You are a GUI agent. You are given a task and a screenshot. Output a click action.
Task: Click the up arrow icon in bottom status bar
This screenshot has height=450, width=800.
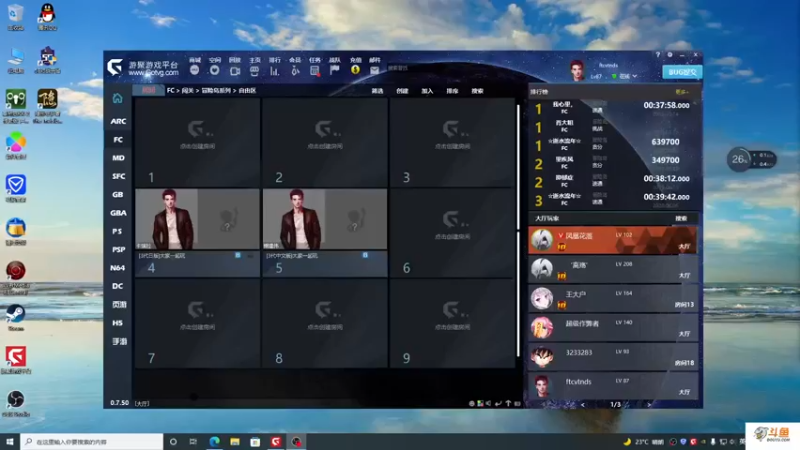508,403
